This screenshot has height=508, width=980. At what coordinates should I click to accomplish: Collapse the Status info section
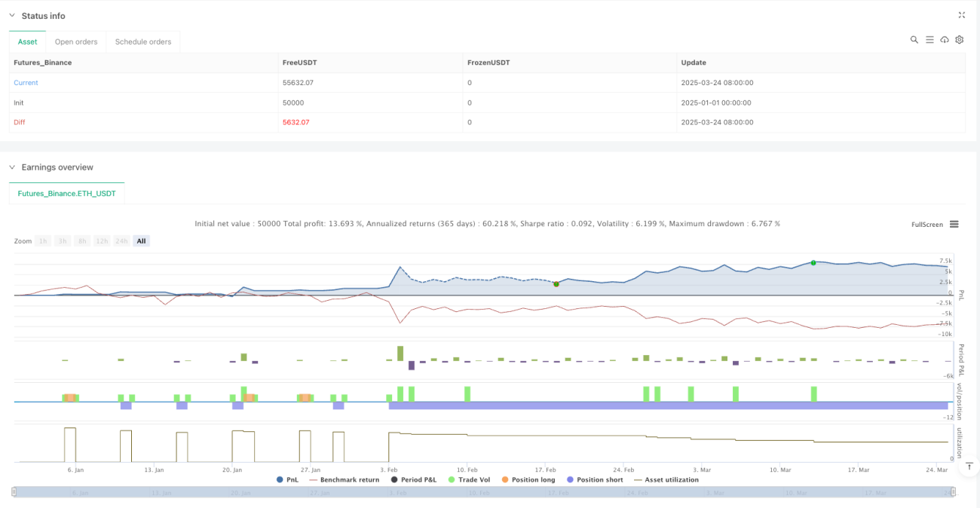click(12, 16)
